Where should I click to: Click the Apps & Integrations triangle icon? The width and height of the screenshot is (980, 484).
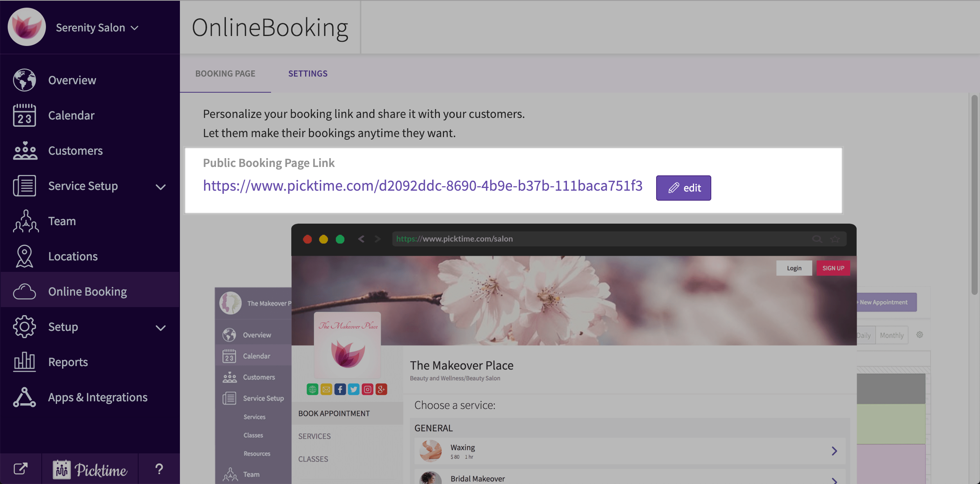point(24,397)
